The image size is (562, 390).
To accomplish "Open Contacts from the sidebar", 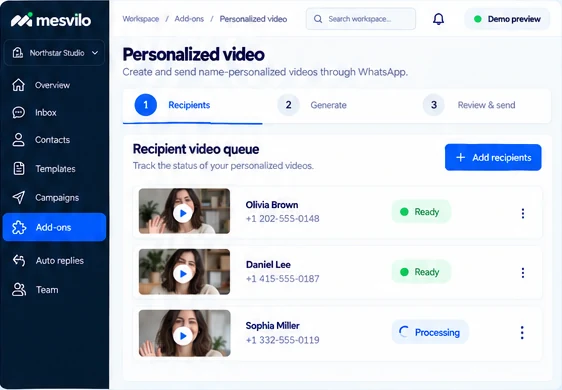I will (52, 140).
